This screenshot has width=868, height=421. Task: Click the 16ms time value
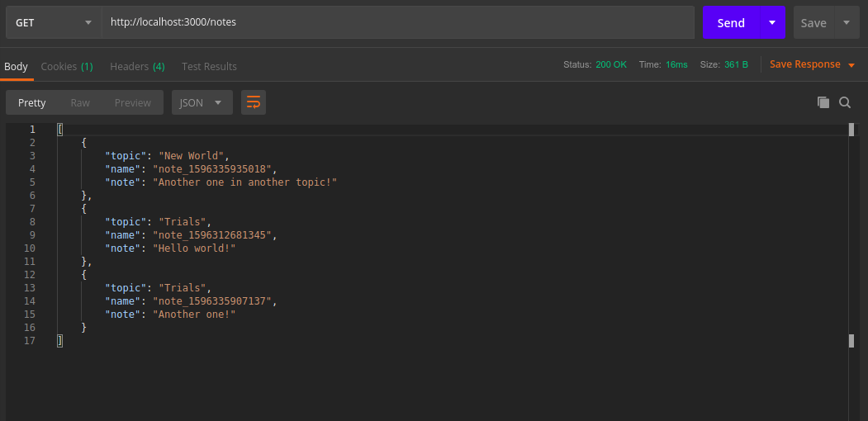[x=676, y=64]
